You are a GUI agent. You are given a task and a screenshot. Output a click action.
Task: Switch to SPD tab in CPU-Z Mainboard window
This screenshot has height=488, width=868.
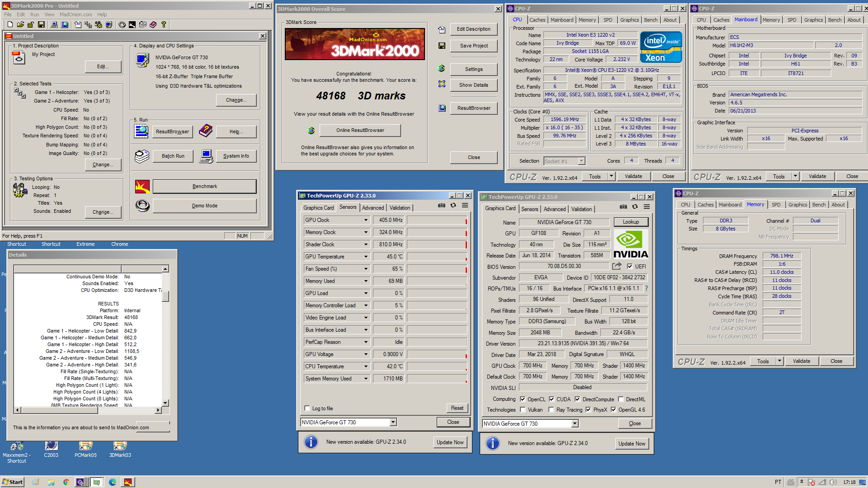click(792, 20)
